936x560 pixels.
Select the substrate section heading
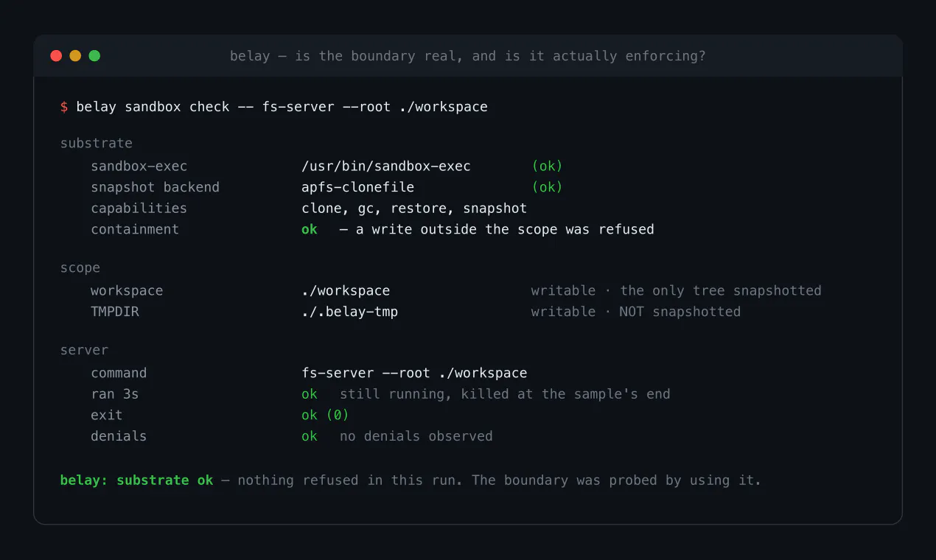click(97, 143)
